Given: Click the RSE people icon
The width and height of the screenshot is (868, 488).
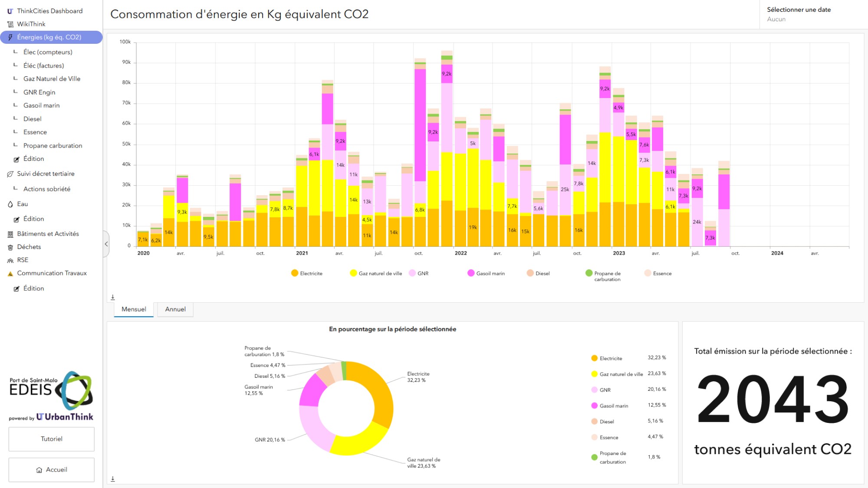Looking at the screenshot, I should point(10,261).
